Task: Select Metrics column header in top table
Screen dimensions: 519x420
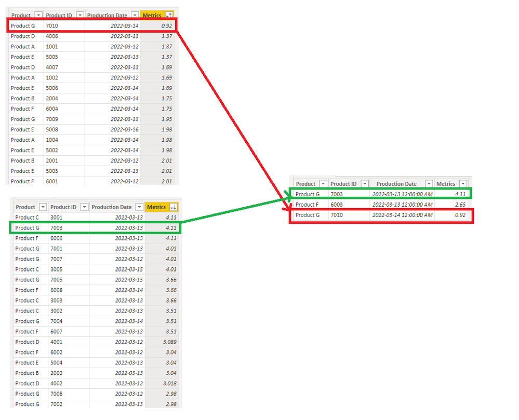Action: (x=152, y=15)
